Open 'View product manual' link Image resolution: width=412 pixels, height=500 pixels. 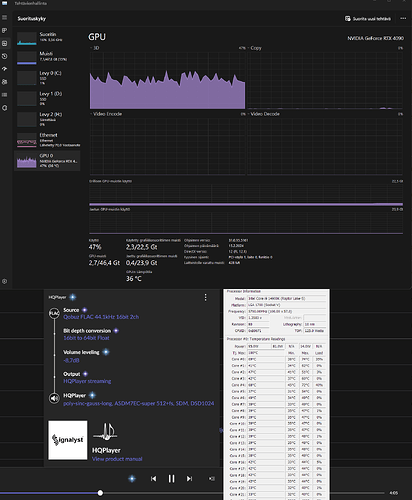[117, 459]
